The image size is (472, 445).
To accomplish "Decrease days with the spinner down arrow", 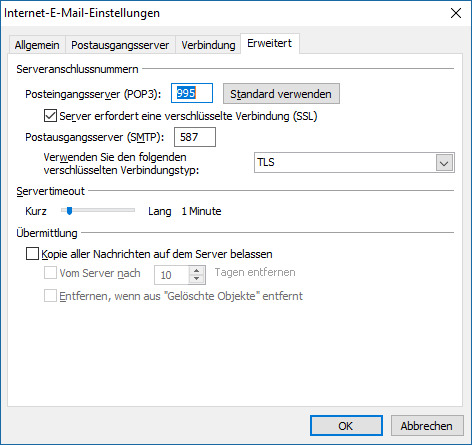I will (197, 279).
